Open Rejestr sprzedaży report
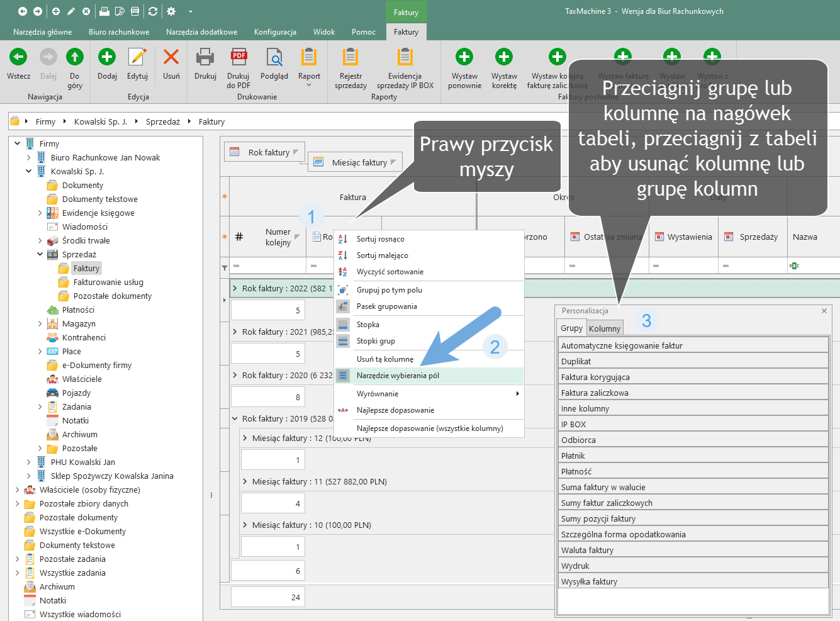Image resolution: width=840 pixels, height=621 pixels. pyautogui.click(x=350, y=57)
